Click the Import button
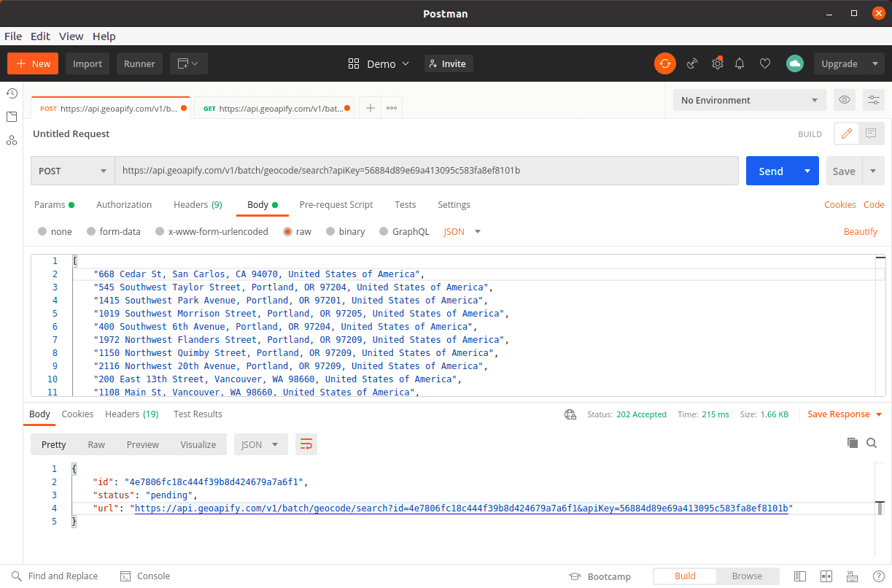 [x=88, y=63]
